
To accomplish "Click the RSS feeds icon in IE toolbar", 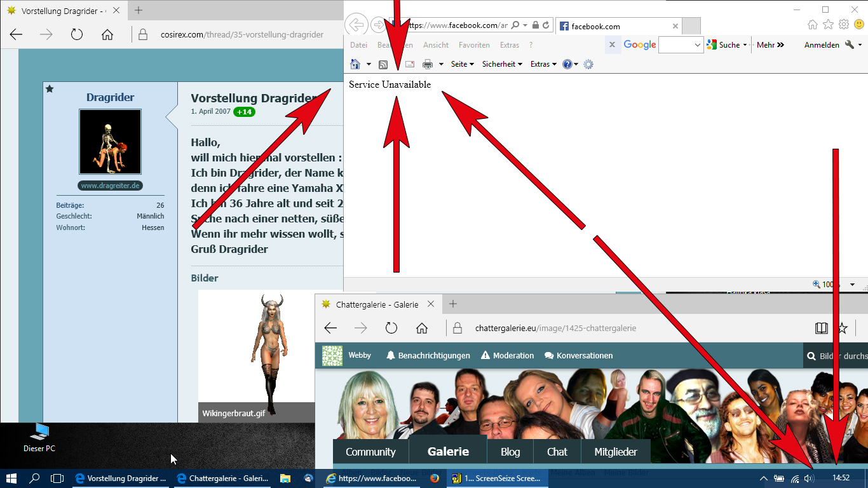I will 383,64.
